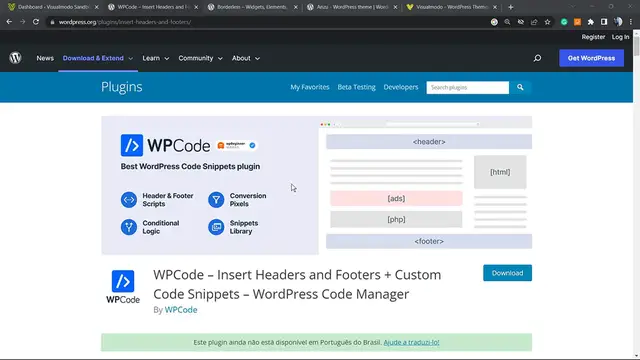Click the plugin title WPCode – Insert Headers and Footers
This screenshot has width=640, height=360.
point(297,284)
